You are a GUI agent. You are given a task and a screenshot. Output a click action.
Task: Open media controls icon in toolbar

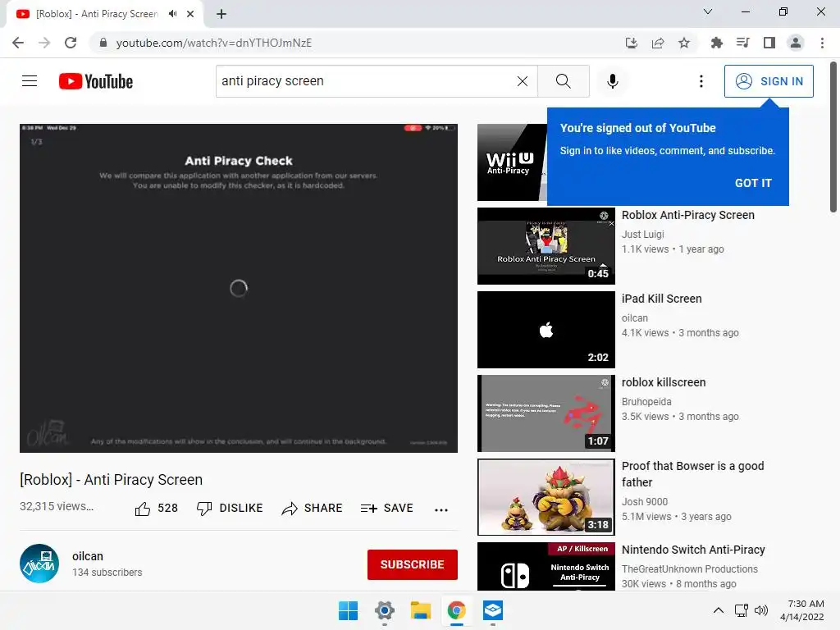(x=742, y=43)
